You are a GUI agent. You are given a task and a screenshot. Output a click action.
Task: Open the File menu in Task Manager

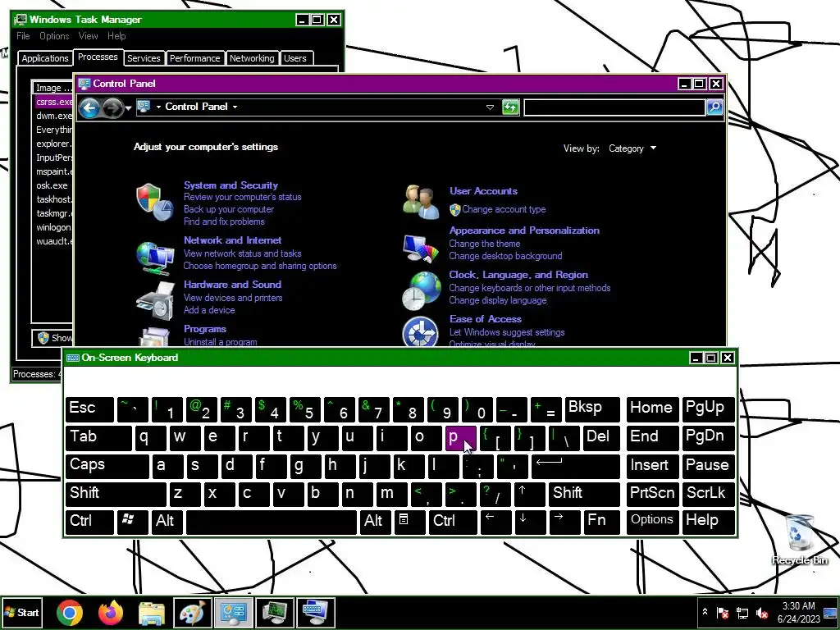23,36
